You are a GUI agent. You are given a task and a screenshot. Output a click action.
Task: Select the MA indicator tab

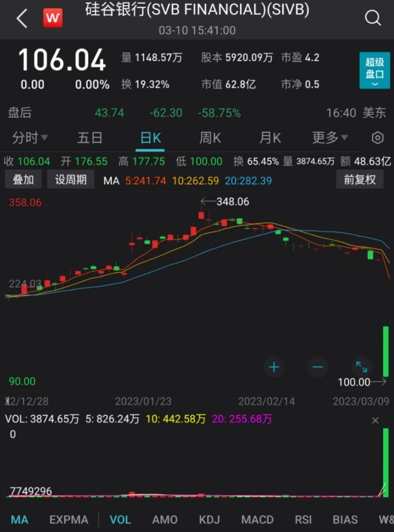tap(20, 519)
